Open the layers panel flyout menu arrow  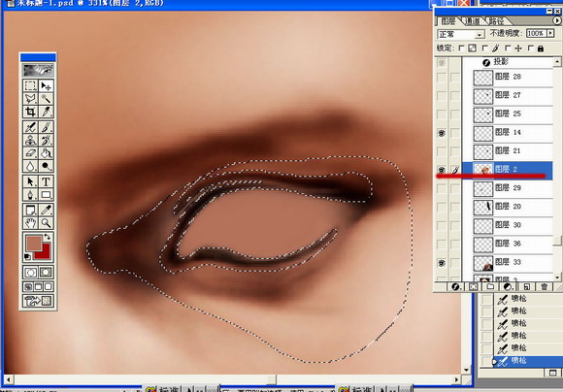(556, 21)
